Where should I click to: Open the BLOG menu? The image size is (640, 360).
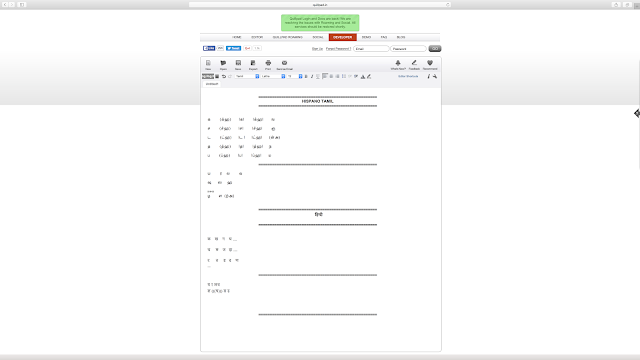(x=401, y=37)
